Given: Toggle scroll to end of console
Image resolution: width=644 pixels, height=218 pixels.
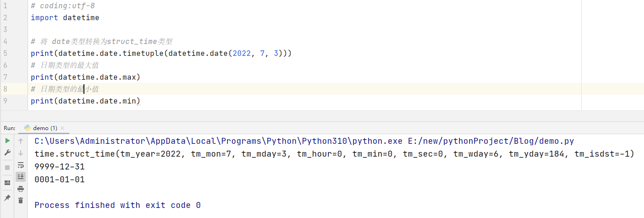Looking at the screenshot, I should coord(21,176).
